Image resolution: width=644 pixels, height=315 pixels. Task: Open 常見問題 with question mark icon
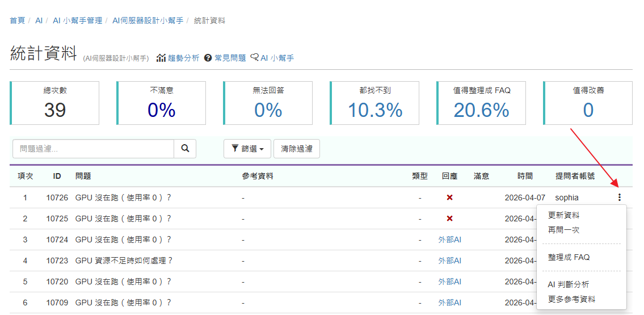coord(225,58)
